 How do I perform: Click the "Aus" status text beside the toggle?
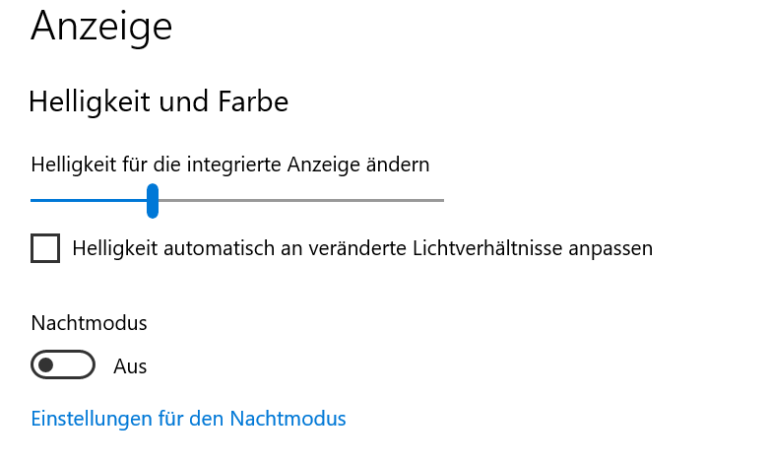(x=130, y=367)
